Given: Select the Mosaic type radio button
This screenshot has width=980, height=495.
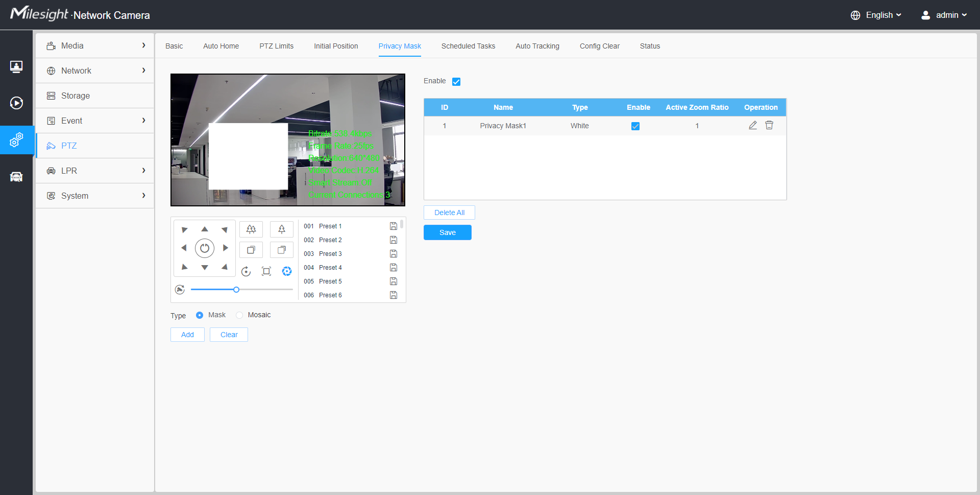Looking at the screenshot, I should [239, 315].
